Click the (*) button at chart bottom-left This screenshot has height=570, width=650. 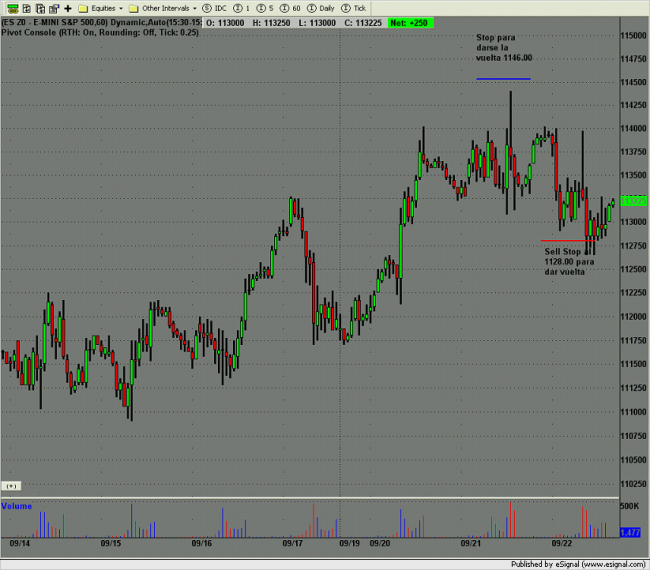11,486
